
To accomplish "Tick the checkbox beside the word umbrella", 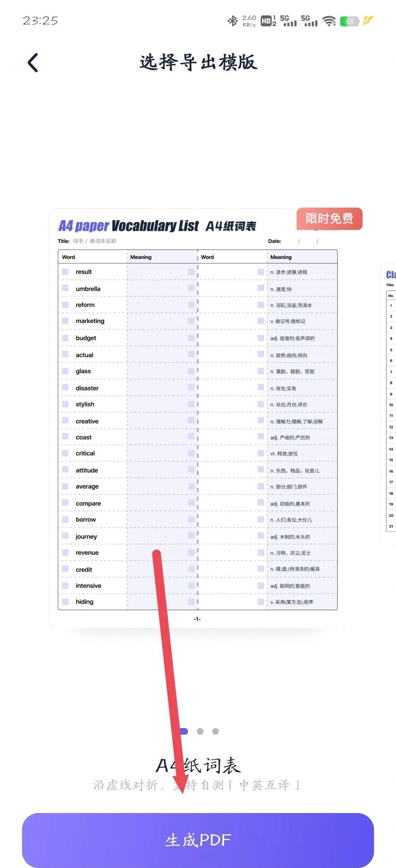I will tap(65, 288).
